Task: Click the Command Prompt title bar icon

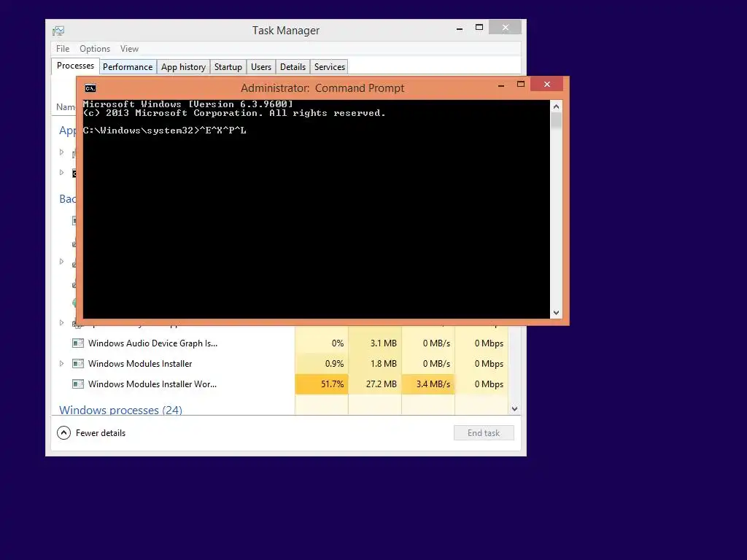Action: (90, 88)
